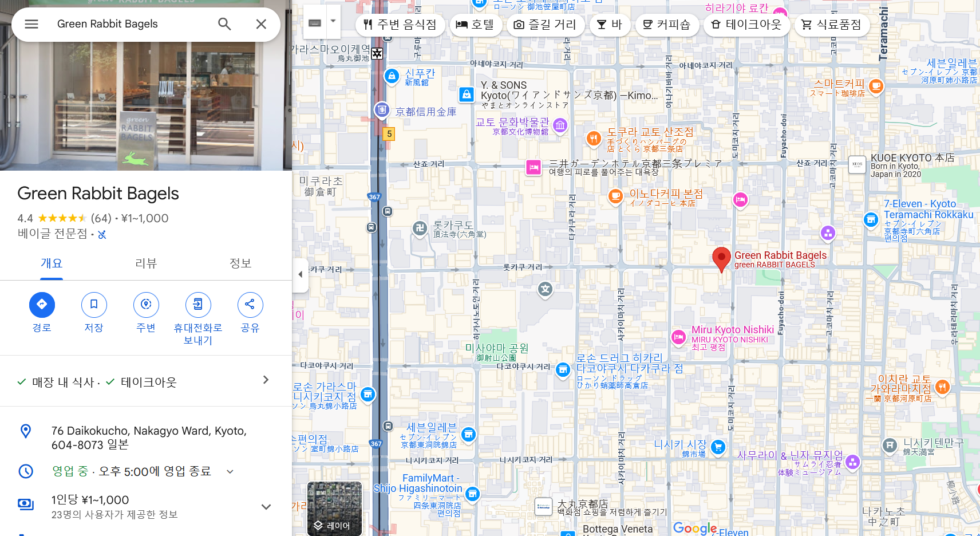The image size is (980, 536).
Task: Click the 로손 드러그 히카리 store icon
Action: [x=563, y=369]
